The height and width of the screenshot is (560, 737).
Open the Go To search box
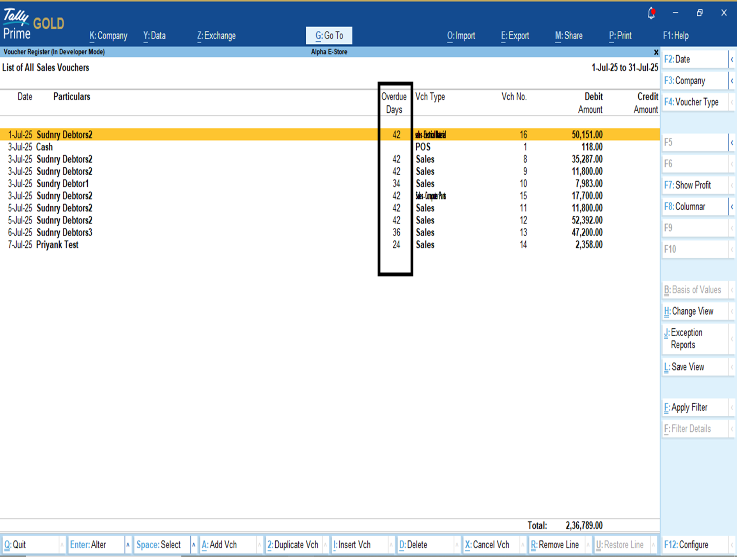click(329, 36)
